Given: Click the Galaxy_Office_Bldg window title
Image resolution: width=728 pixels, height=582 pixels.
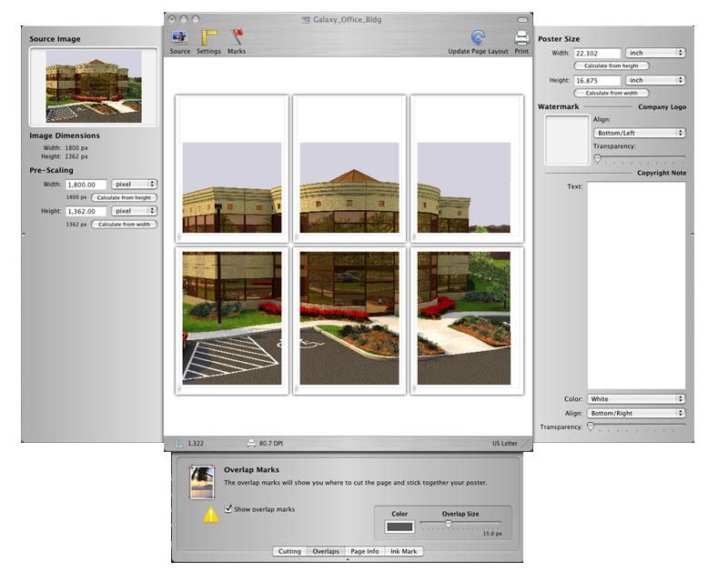Looking at the screenshot, I should click(347, 19).
